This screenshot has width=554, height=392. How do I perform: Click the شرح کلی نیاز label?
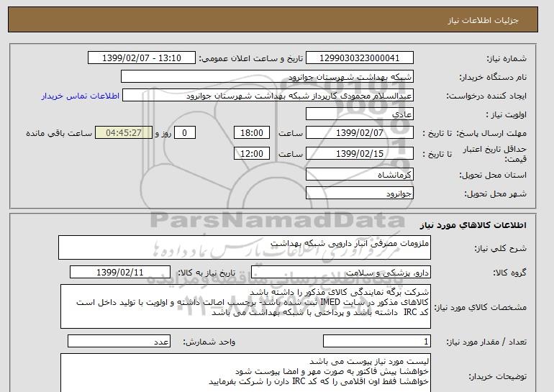pyautogui.click(x=500, y=248)
